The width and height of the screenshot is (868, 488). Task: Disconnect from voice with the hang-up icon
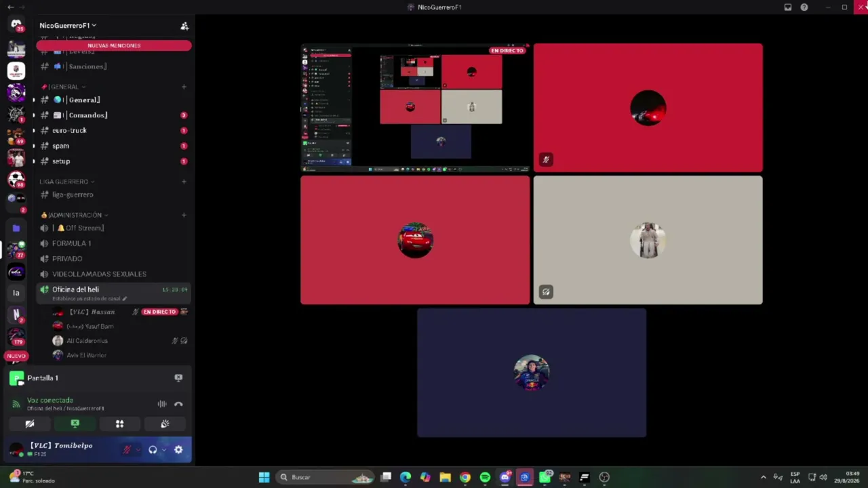pyautogui.click(x=178, y=404)
